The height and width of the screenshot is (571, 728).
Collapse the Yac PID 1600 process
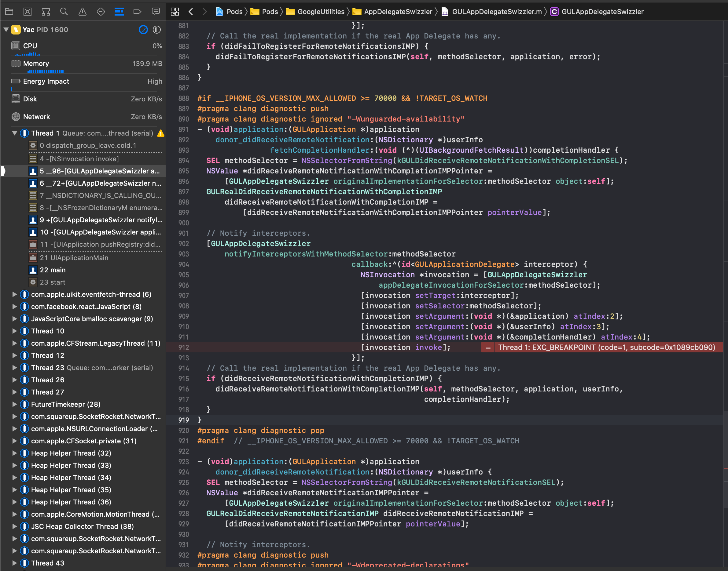[x=6, y=30]
